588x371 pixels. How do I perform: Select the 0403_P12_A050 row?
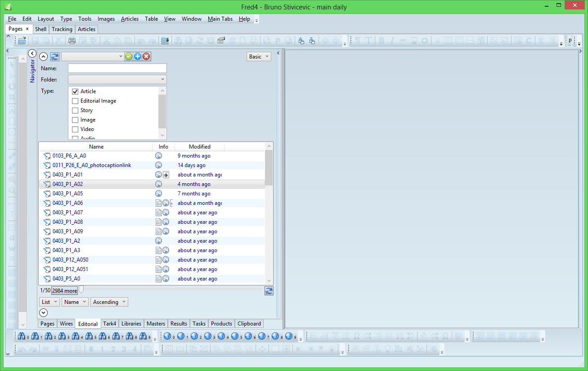152,260
